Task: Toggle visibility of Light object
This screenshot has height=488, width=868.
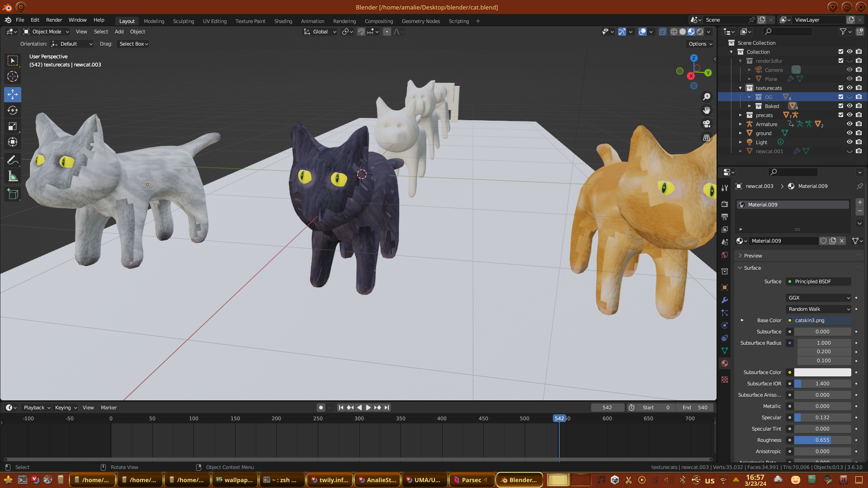Action: 849,142
